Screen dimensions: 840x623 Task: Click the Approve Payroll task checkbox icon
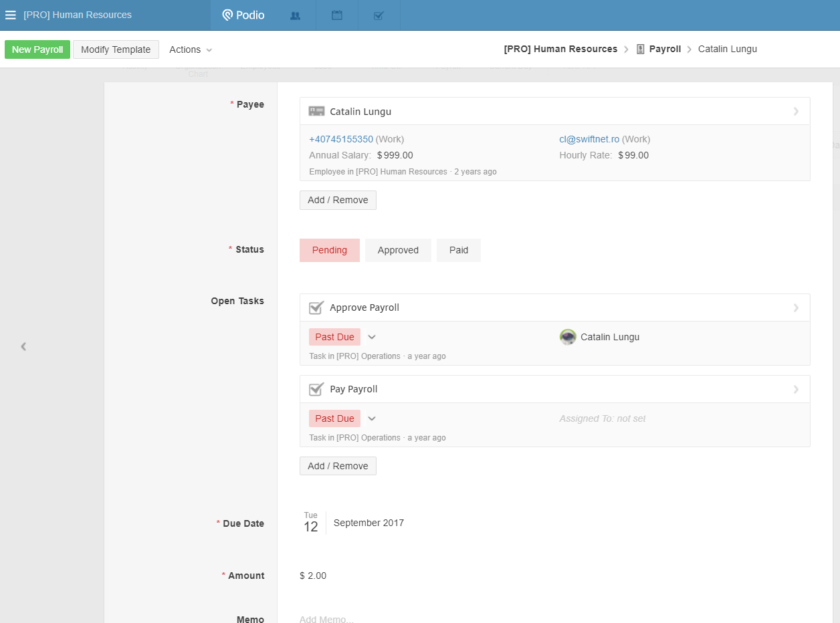point(316,307)
